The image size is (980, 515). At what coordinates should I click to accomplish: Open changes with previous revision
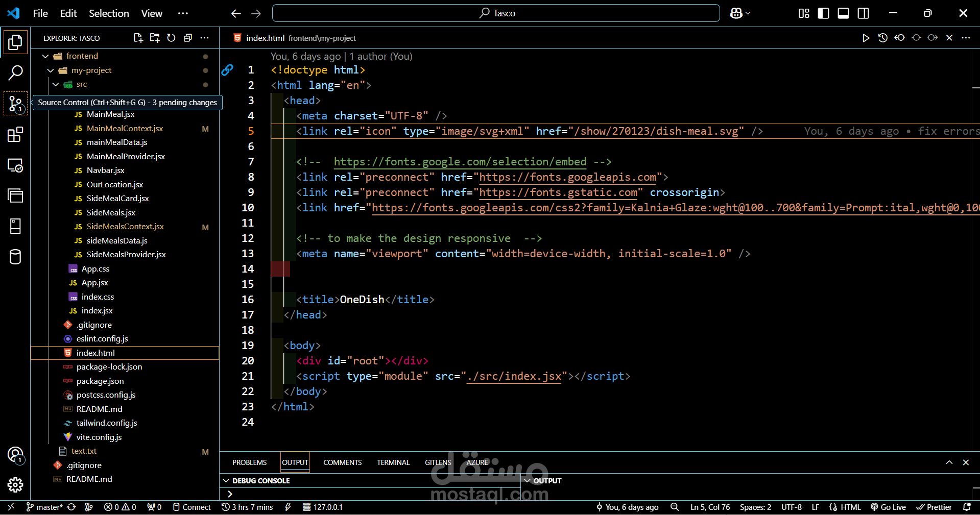pos(899,38)
